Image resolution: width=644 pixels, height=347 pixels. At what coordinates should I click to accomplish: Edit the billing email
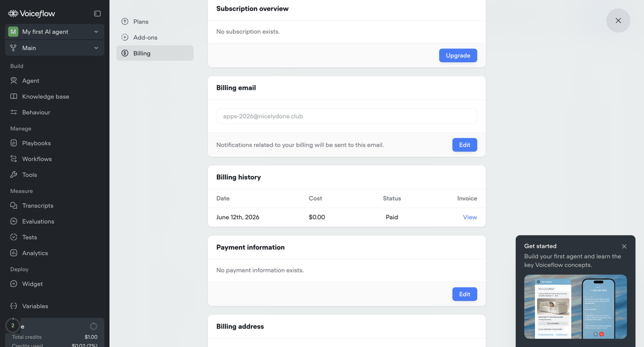[x=464, y=145]
